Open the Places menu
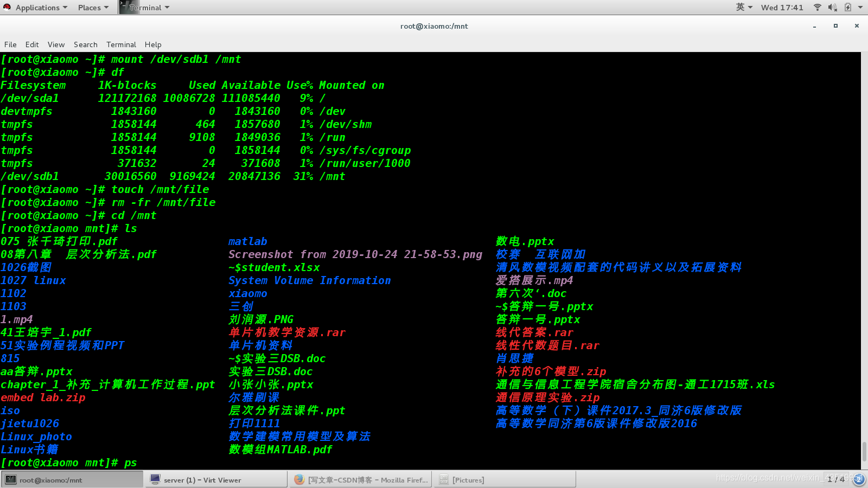The image size is (868, 488). [93, 8]
